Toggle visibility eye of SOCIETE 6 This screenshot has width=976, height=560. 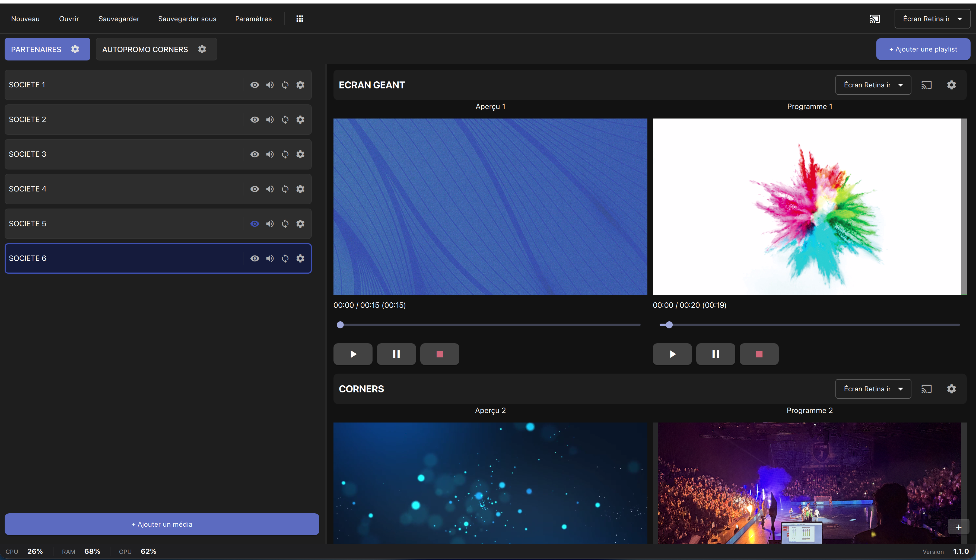tap(254, 258)
